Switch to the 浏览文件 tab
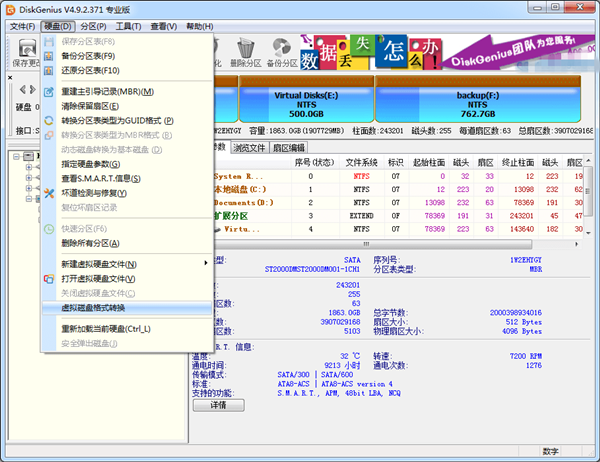The image size is (600, 462). pos(249,148)
